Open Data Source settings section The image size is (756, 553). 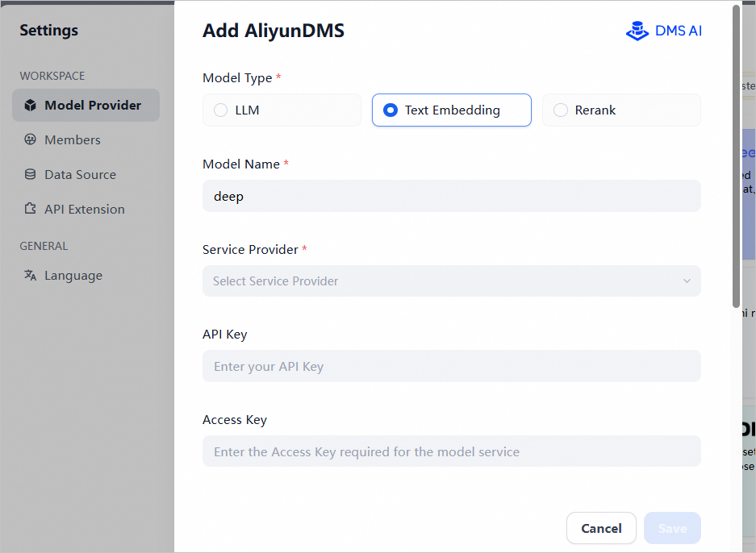tap(86, 174)
